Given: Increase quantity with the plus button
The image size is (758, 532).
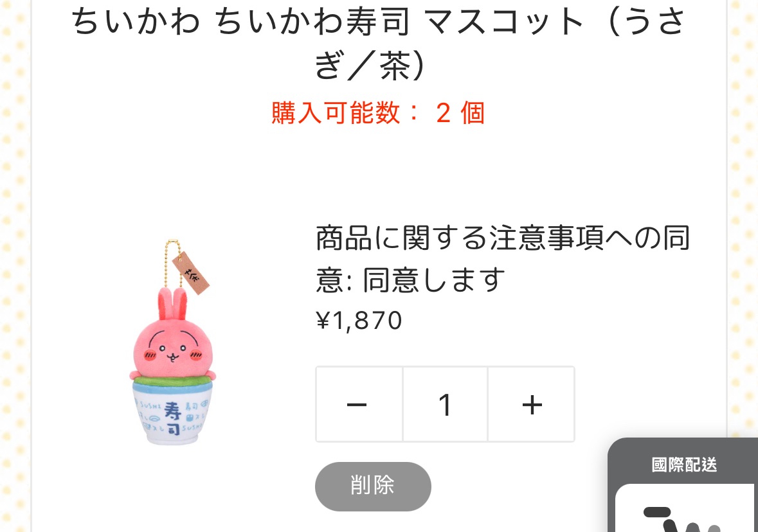Looking at the screenshot, I should [532, 404].
